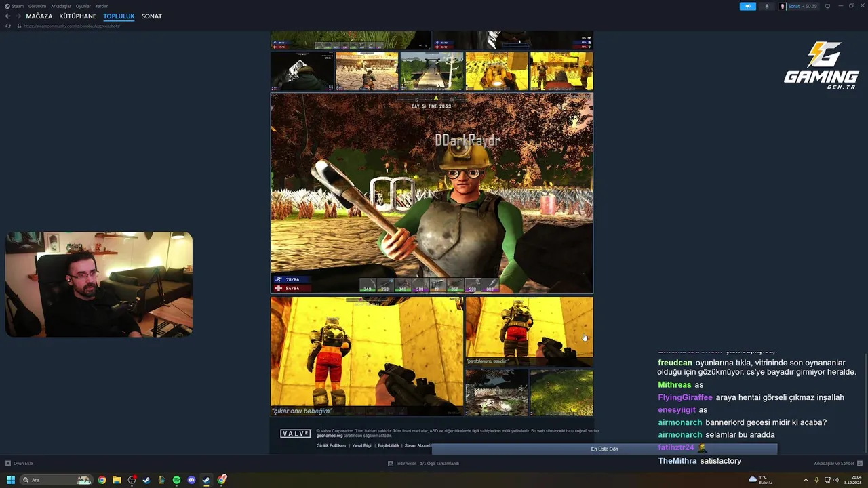Open the green pathway screenshot thumbnail

[432, 71]
